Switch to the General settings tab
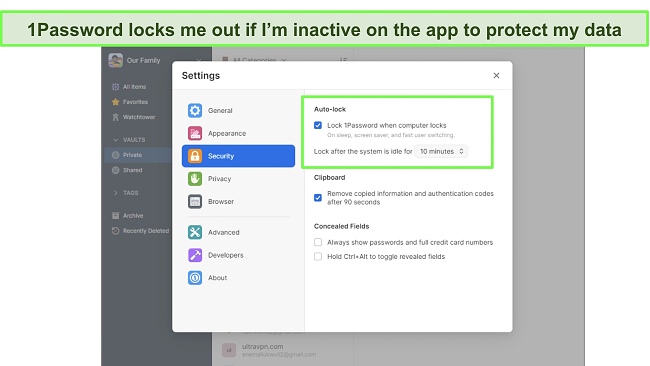 (x=238, y=111)
